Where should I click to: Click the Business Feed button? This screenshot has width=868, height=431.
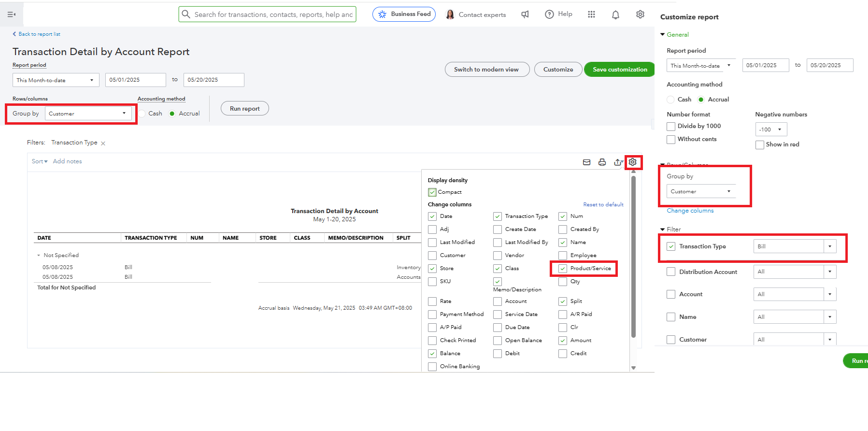(x=404, y=14)
